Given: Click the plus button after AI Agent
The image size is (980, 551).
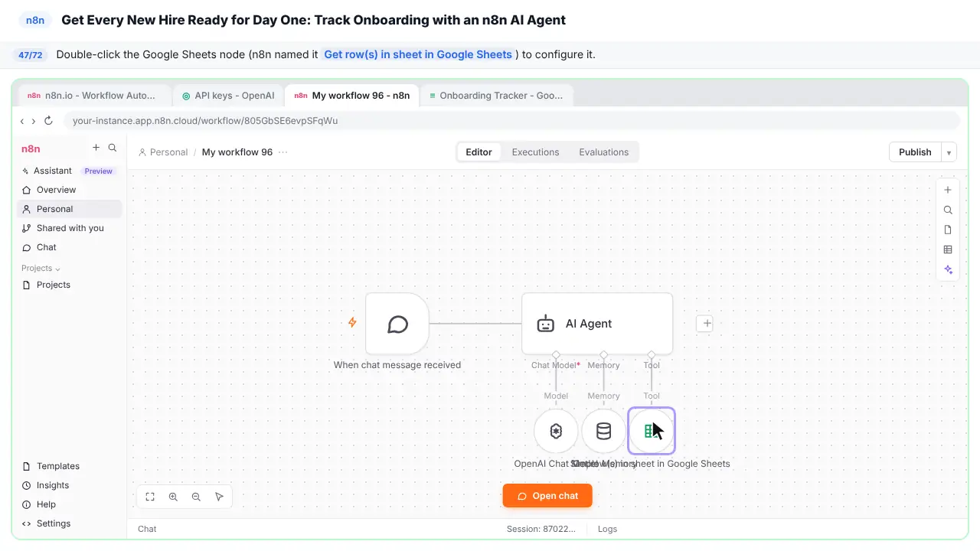Looking at the screenshot, I should [707, 323].
